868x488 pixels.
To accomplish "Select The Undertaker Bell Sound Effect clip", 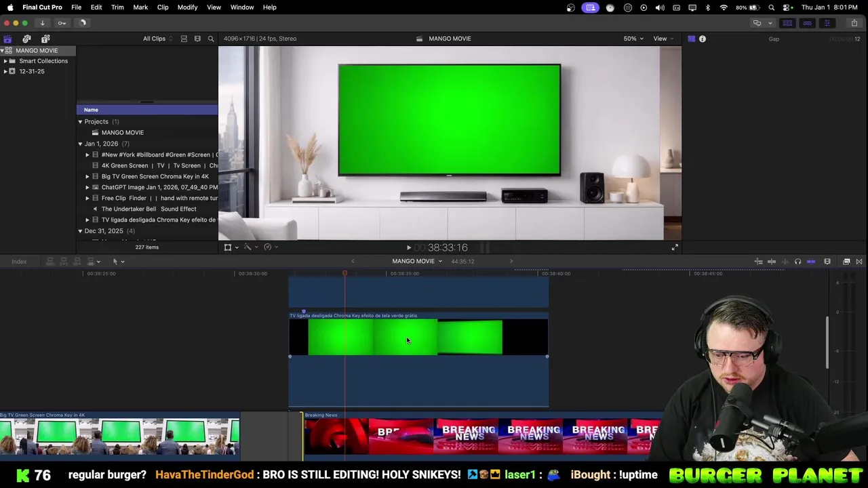I will [x=149, y=209].
